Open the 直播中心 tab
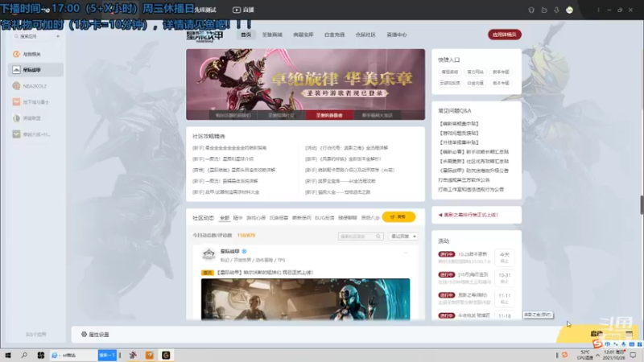This screenshot has width=644, height=362. click(397, 35)
